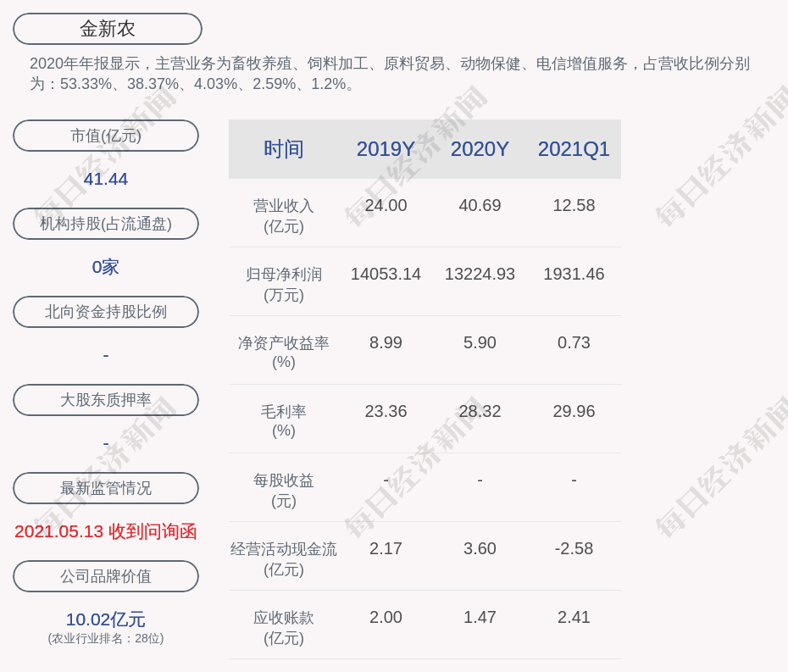The height and width of the screenshot is (672, 788).
Task: Open the 最新监管情况 pill
Action: click(106, 488)
